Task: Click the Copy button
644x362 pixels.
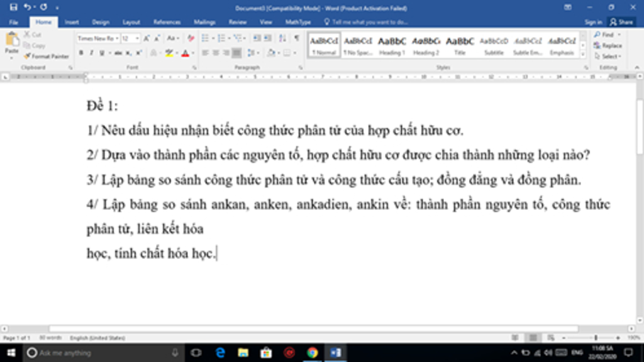Action: tap(35, 45)
